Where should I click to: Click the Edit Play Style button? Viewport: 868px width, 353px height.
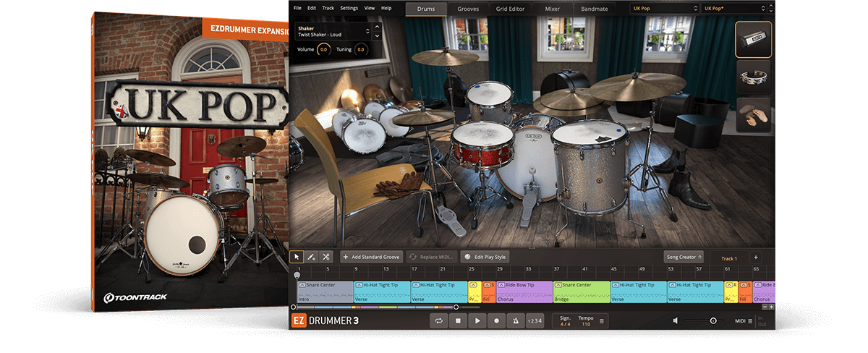click(485, 257)
